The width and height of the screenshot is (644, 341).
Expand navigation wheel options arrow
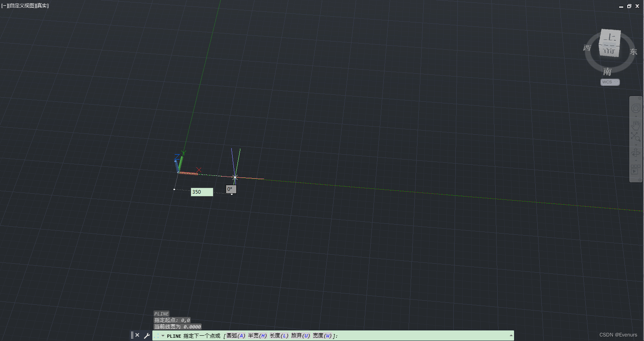click(636, 116)
